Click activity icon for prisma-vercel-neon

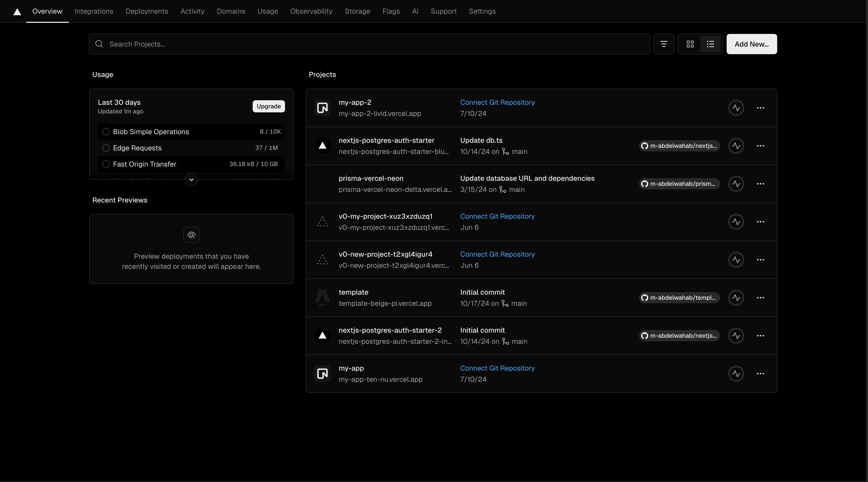(x=736, y=184)
